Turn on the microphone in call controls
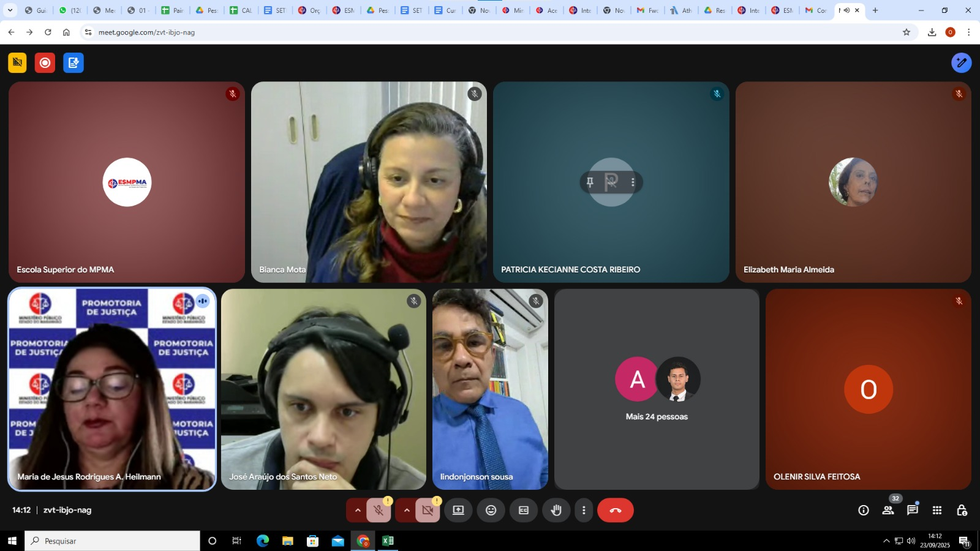The width and height of the screenshot is (980, 551). [379, 511]
